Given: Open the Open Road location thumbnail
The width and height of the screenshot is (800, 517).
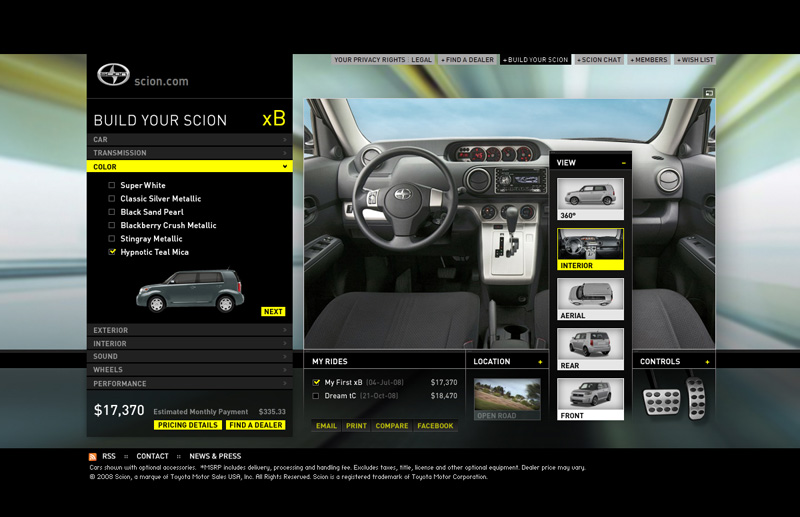Looking at the screenshot, I should coord(507,399).
